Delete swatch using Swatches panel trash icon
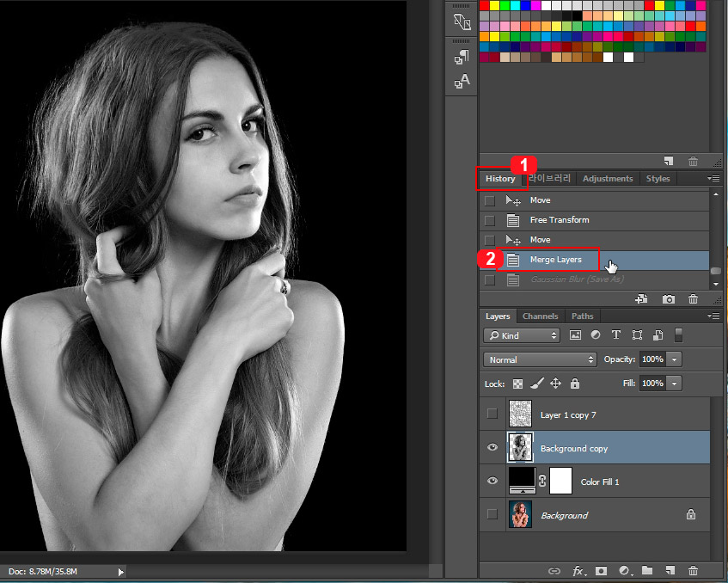Viewport: 728px width, 583px height. pos(693,161)
